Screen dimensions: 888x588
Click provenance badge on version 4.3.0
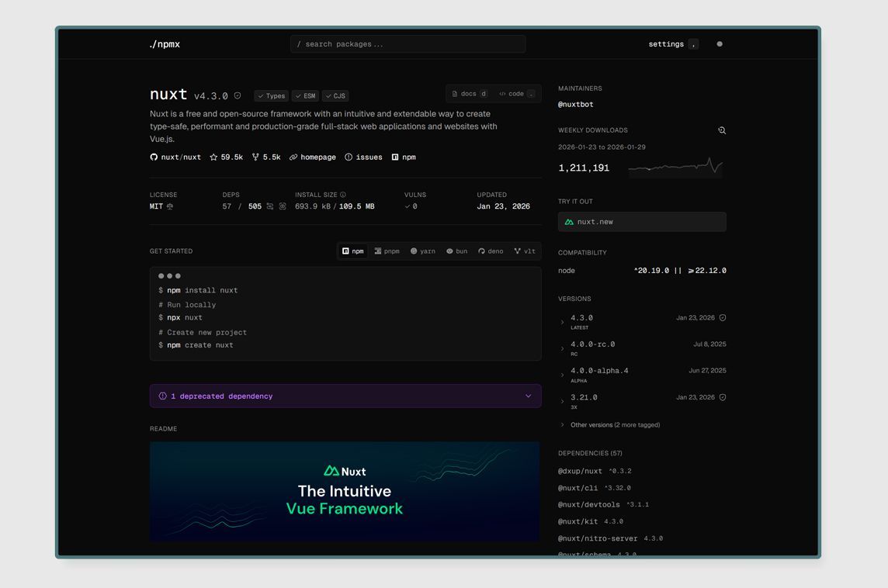click(x=723, y=318)
